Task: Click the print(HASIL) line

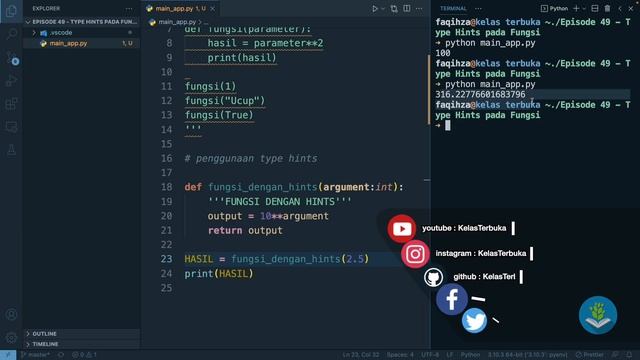Action: tap(219, 273)
